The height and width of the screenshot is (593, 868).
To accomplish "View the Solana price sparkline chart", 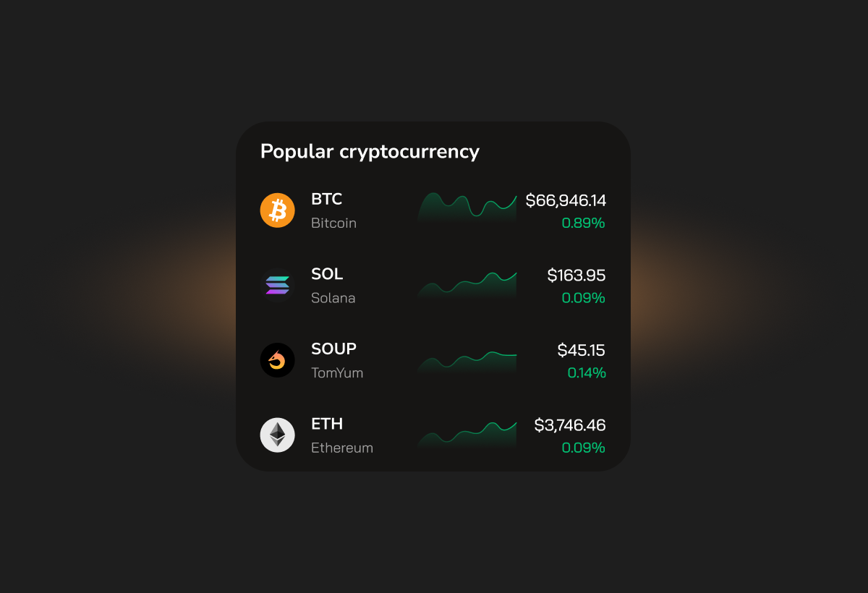I will [x=467, y=284].
